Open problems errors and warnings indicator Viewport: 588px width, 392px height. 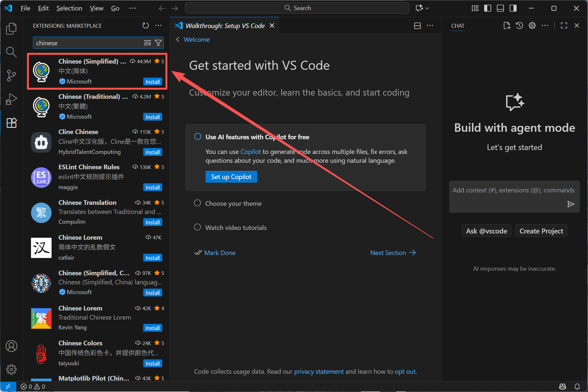(33, 386)
